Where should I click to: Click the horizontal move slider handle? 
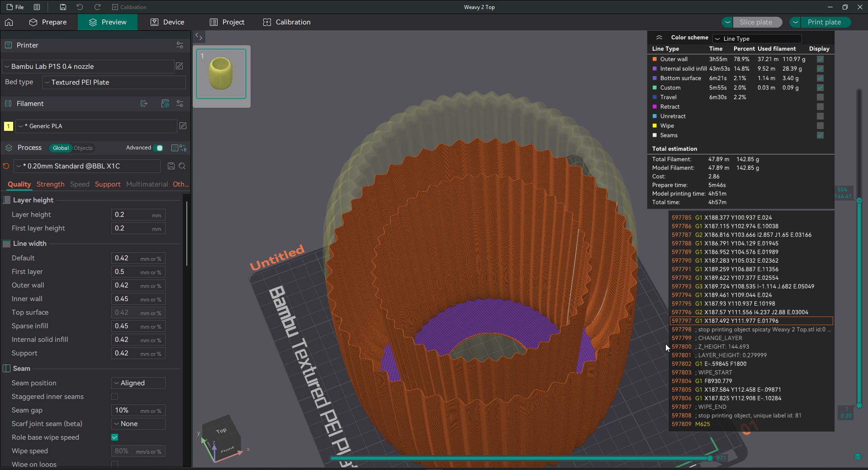pyautogui.click(x=710, y=458)
